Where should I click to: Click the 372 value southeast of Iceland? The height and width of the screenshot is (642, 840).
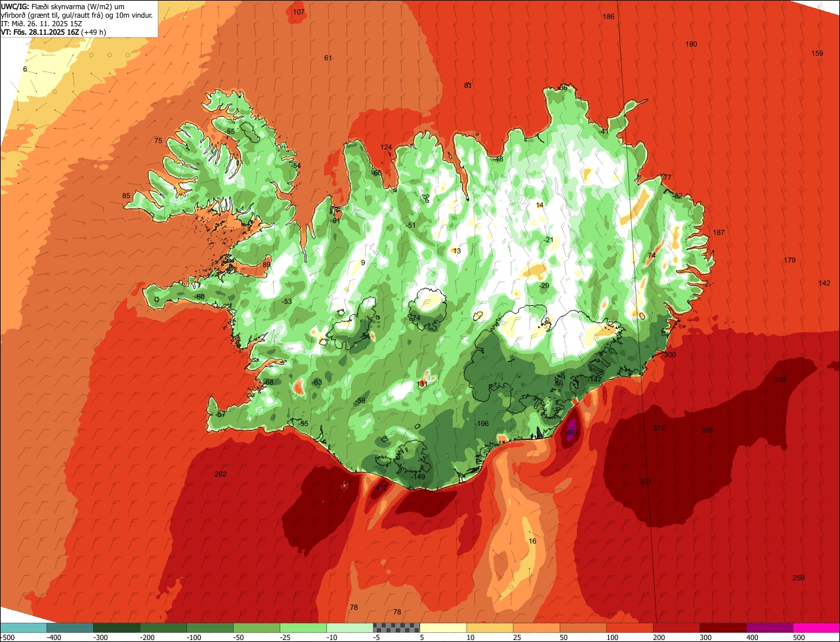point(659,428)
